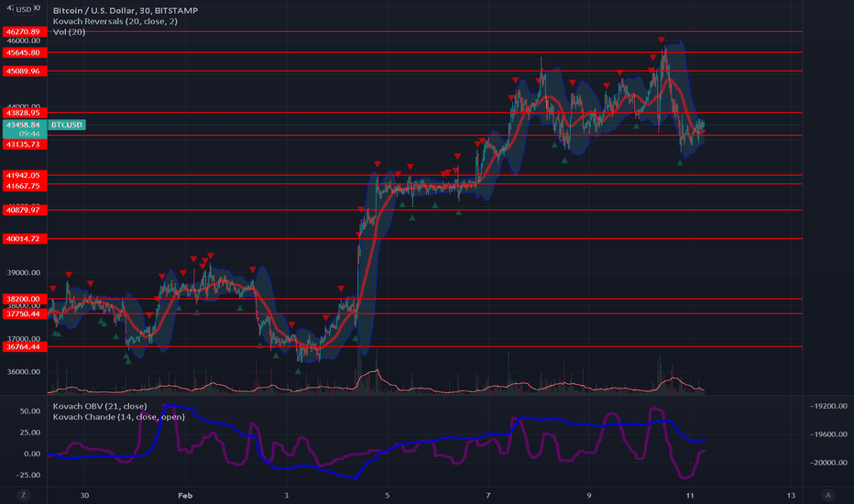The image size is (854, 504).
Task: Select the Kovach OBV indicator legend
Action: [100, 406]
